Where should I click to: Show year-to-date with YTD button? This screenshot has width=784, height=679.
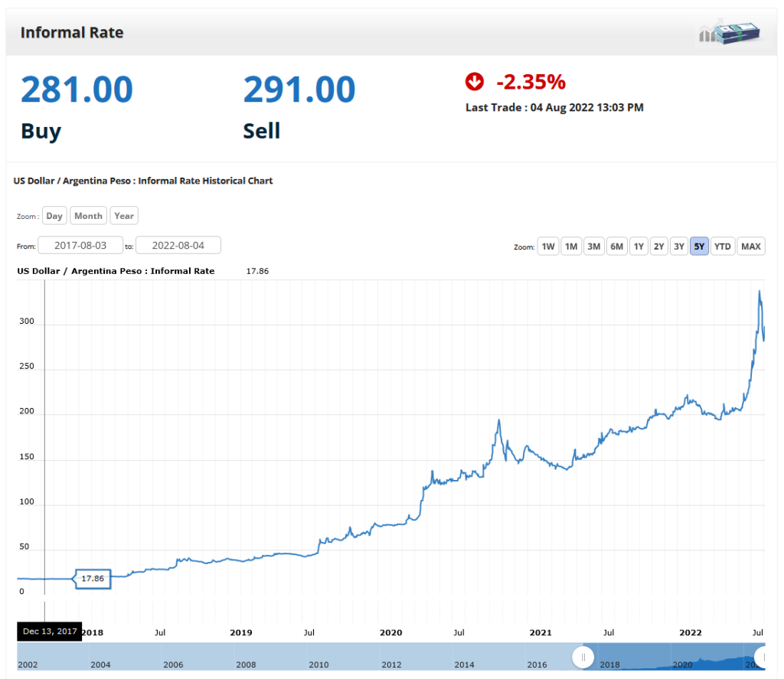(x=722, y=246)
